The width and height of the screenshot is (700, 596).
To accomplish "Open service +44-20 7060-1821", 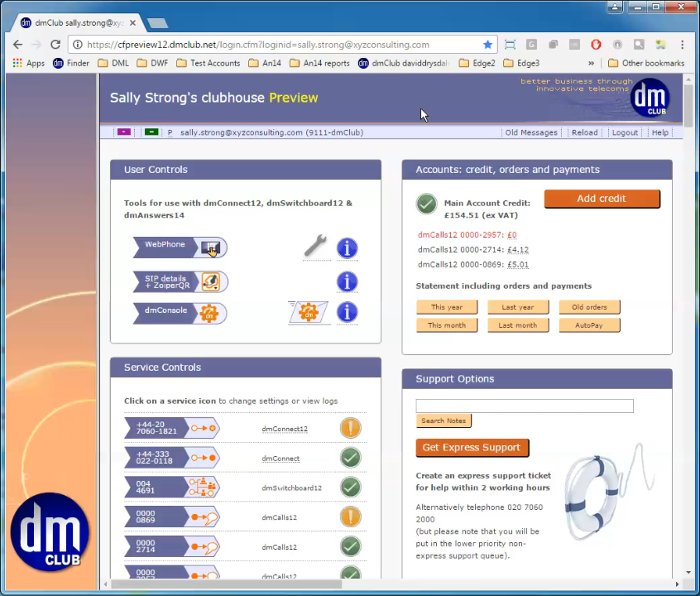I will click(x=172, y=428).
